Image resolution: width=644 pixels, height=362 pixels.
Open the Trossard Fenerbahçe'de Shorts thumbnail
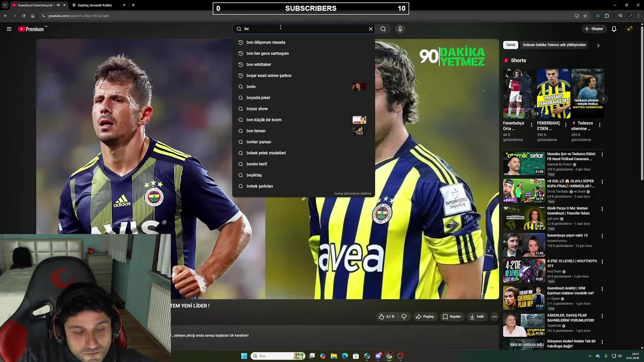pyautogui.click(x=553, y=94)
